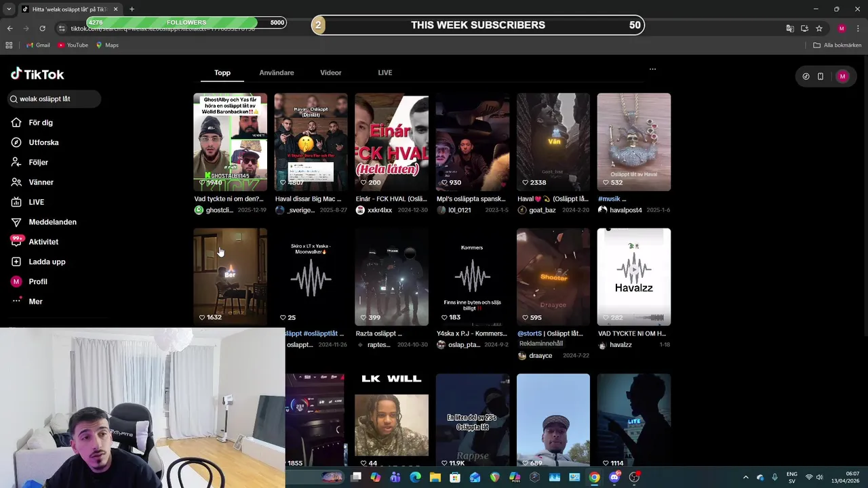
Task: Open the LK WILL video thumbnail
Action: [392, 420]
